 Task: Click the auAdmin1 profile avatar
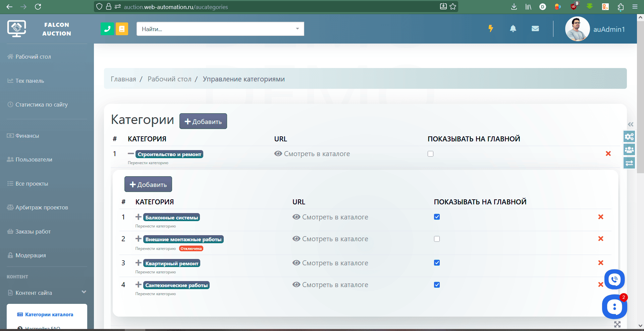(x=577, y=29)
